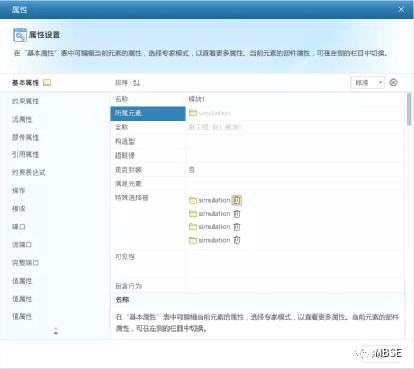Toggle the eye visibility icon beside 标准 dropdown
Image resolution: width=414 pixels, height=369 pixels.
(x=393, y=82)
